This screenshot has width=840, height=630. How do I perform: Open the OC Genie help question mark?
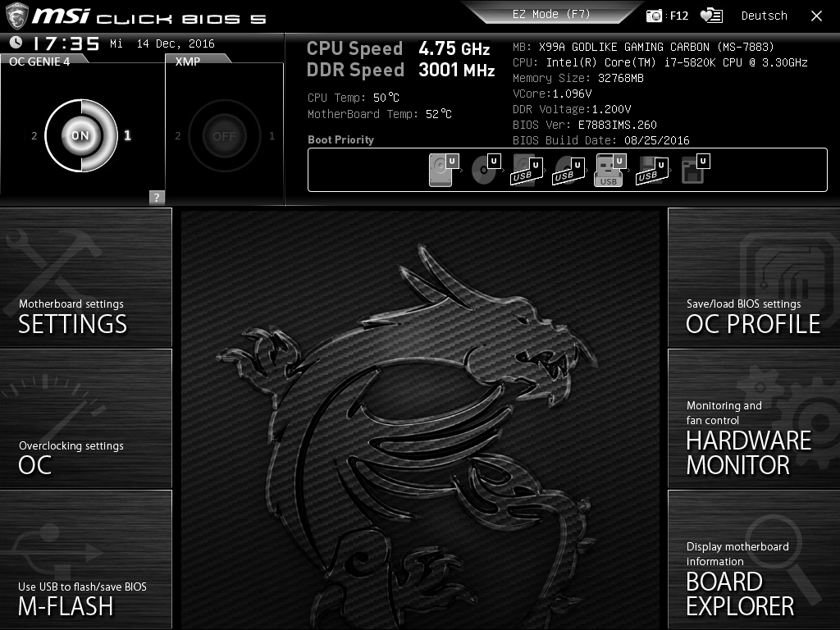157,197
